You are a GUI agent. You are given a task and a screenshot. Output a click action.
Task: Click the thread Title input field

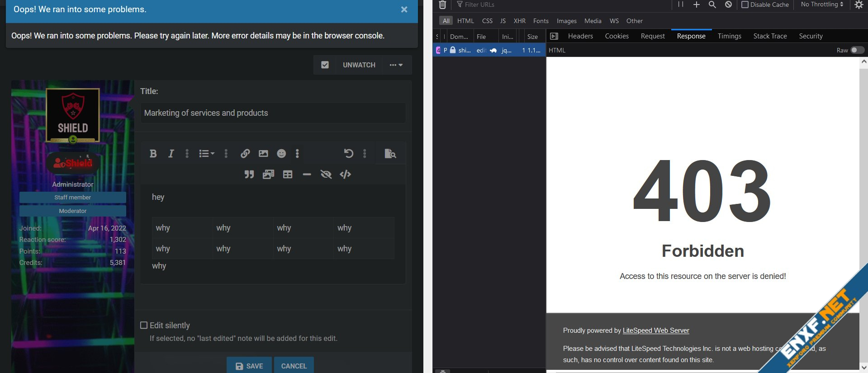(273, 113)
